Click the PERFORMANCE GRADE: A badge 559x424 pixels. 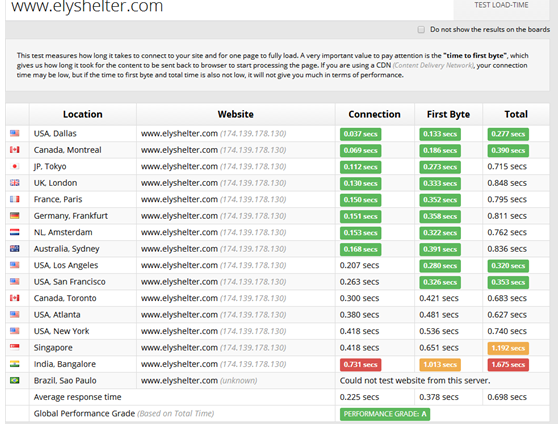(x=385, y=414)
